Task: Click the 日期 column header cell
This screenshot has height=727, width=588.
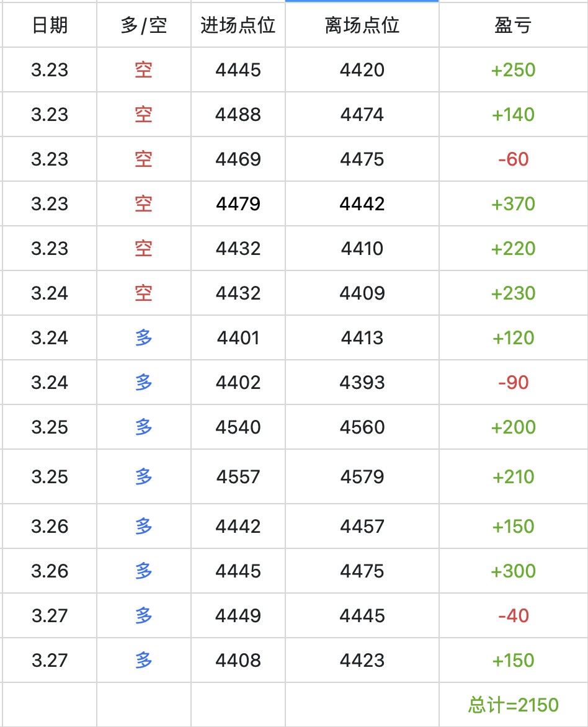Action: (x=50, y=25)
